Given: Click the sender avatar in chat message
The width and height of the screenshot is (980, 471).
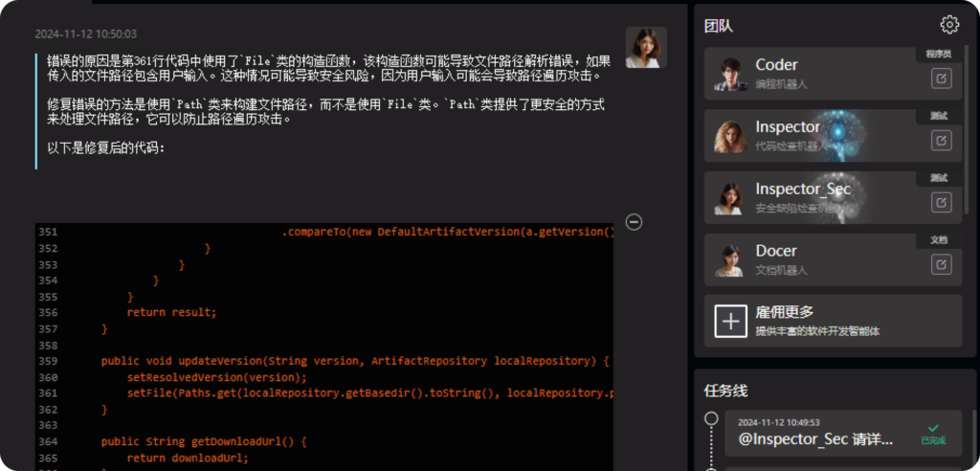Looking at the screenshot, I should tap(646, 48).
